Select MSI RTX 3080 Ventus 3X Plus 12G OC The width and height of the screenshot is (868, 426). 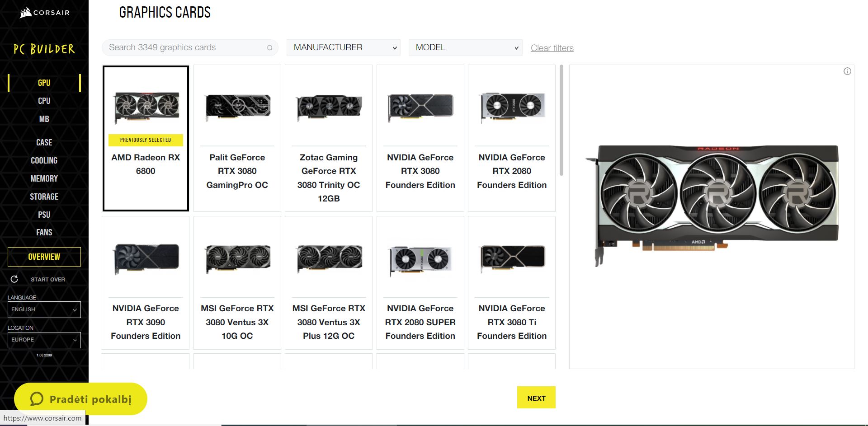[329, 283]
